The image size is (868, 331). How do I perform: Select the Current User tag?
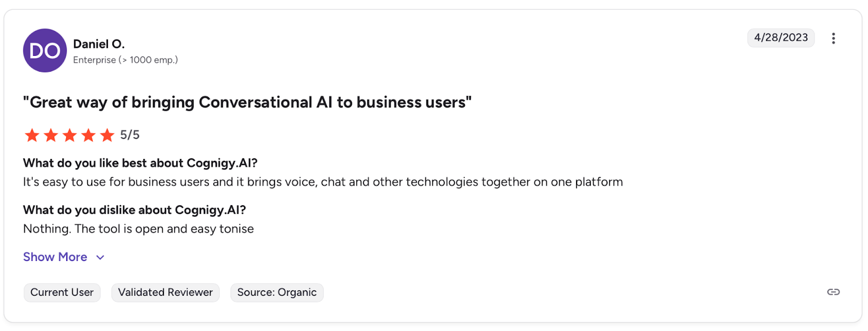click(x=62, y=292)
